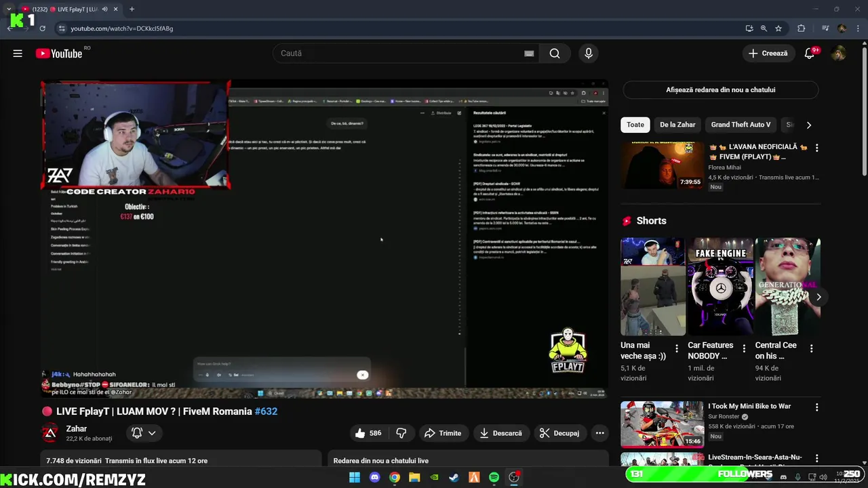Image resolution: width=868 pixels, height=488 pixels.
Task: Open I Took My Mini Bike thumbnail
Action: pos(662,424)
